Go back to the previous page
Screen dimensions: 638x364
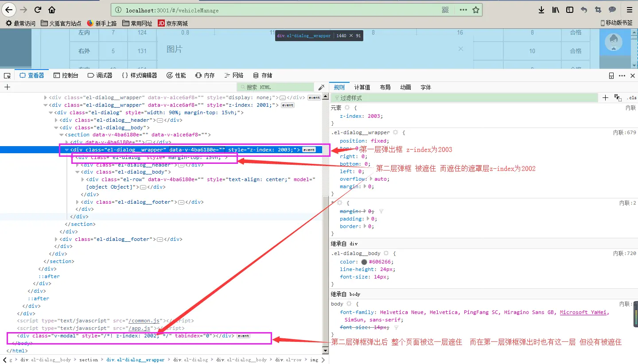tap(9, 10)
